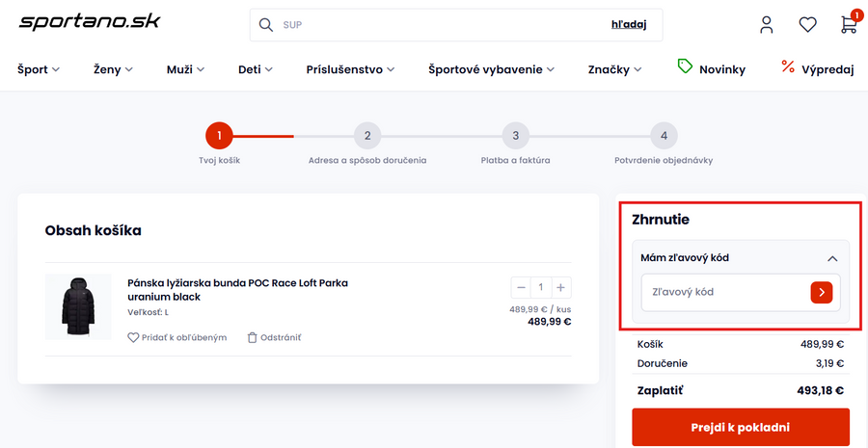The width and height of the screenshot is (868, 448).
Task: Open the wishlist heart icon
Action: (x=807, y=25)
